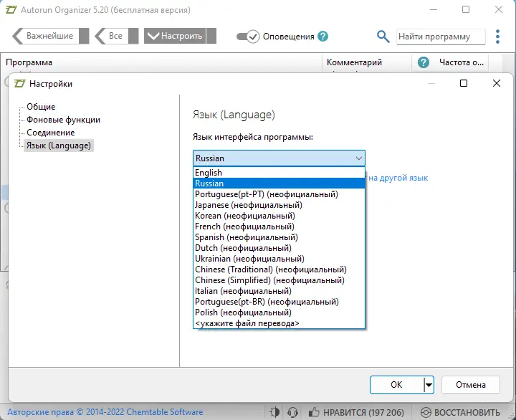Select Язык (Language) tree item
516x420 pixels.
[59, 145]
